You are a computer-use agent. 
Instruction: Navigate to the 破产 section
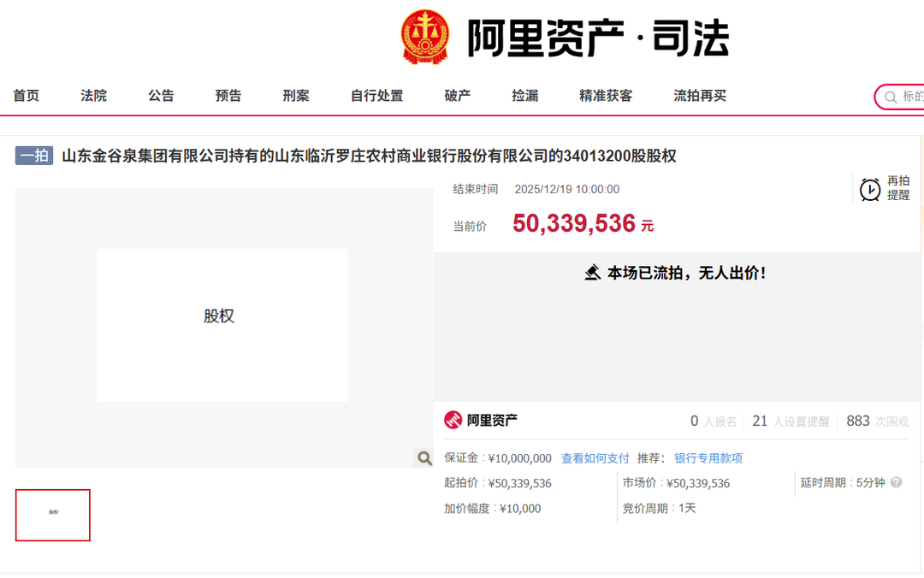click(458, 96)
